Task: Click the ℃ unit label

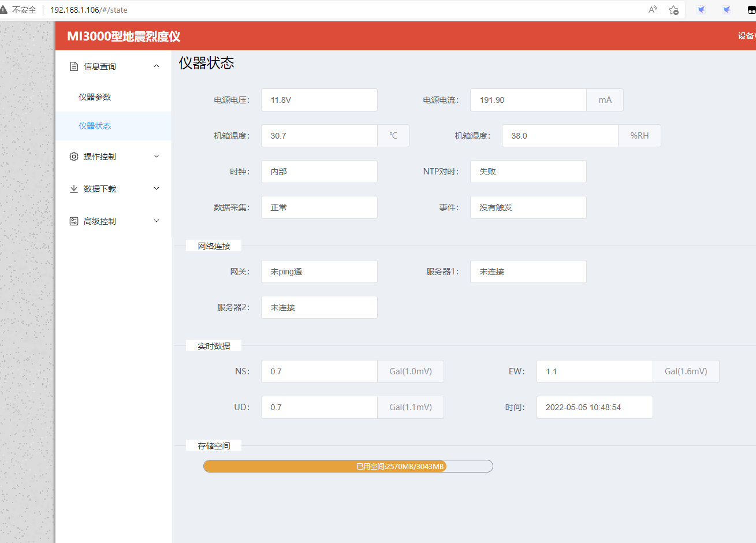Action: (x=393, y=136)
